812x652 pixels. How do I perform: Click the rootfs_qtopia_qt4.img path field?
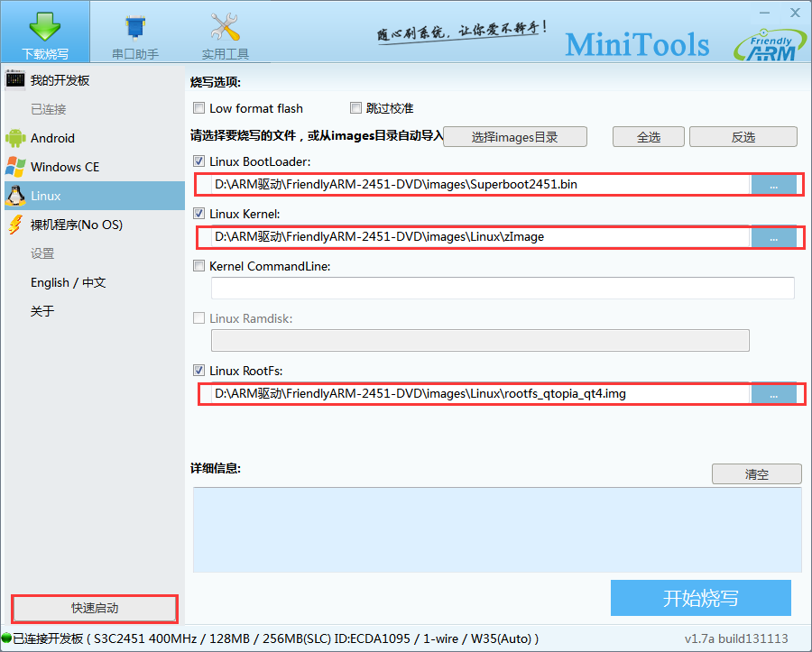click(481, 394)
